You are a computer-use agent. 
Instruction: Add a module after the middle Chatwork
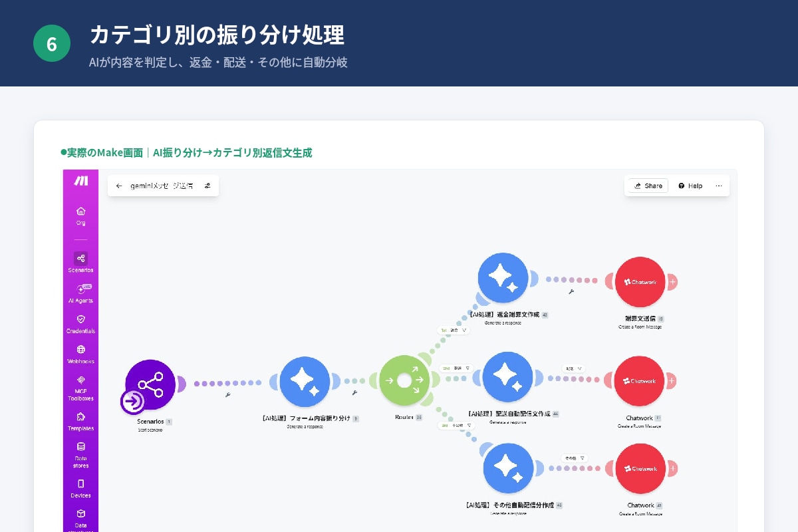coord(672,381)
